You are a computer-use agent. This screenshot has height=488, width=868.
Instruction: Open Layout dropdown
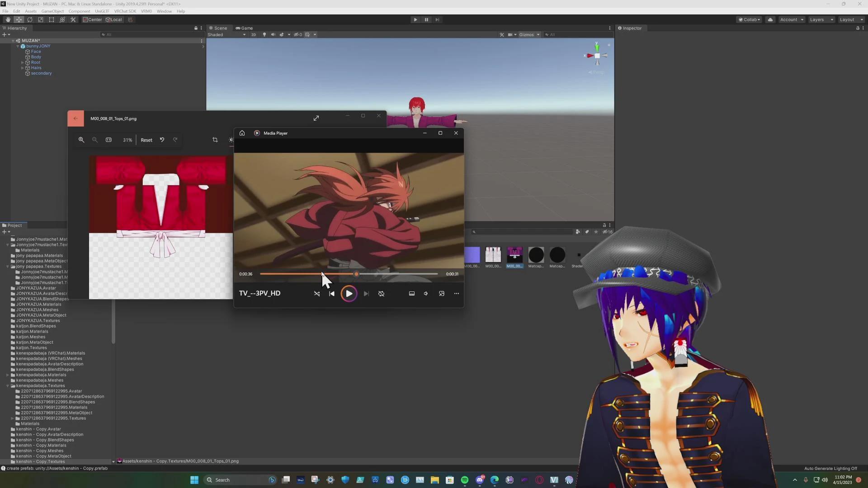851,19
